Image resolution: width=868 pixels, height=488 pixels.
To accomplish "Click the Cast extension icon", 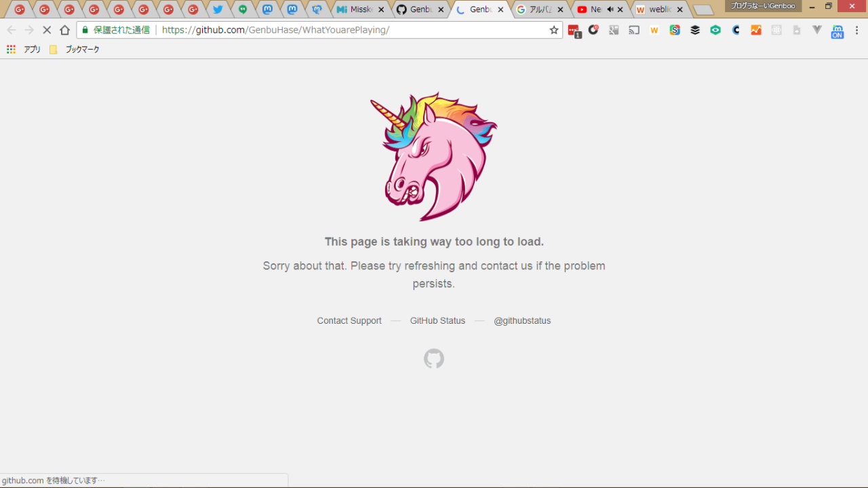I will (x=634, y=30).
